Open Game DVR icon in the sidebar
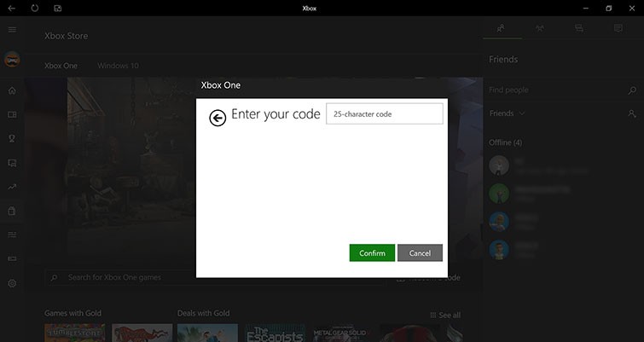This screenshot has width=644, height=342. click(x=12, y=163)
